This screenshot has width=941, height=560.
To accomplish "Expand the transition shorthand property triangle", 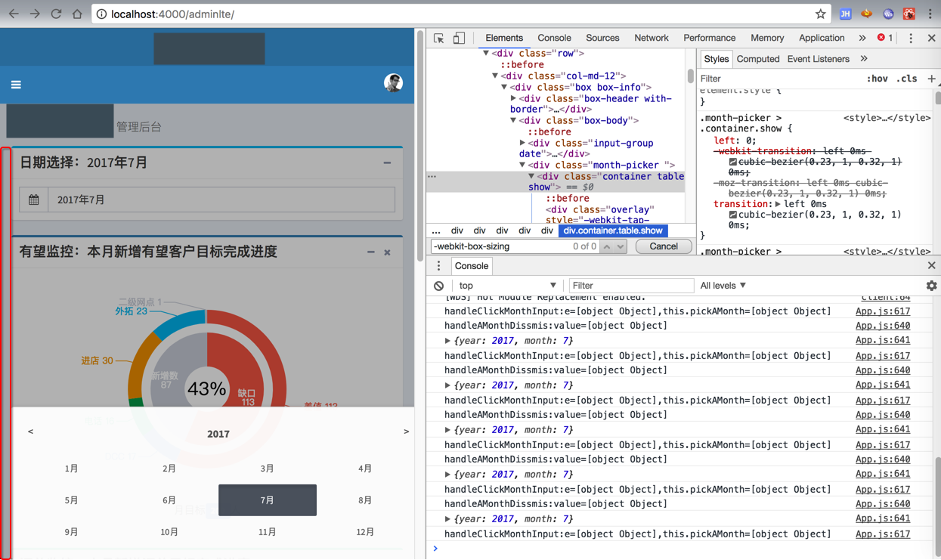I will (x=777, y=204).
